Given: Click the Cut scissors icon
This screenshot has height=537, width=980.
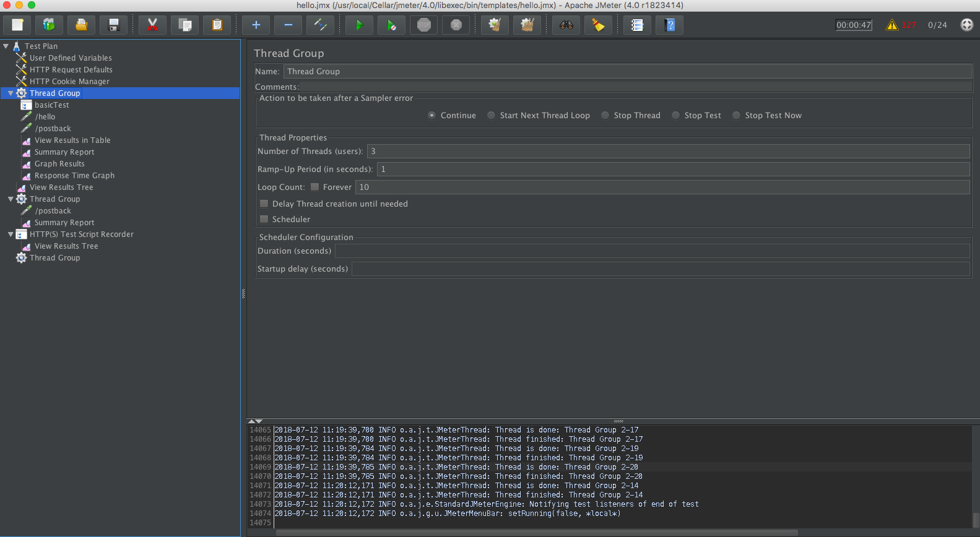Looking at the screenshot, I should pos(152,25).
